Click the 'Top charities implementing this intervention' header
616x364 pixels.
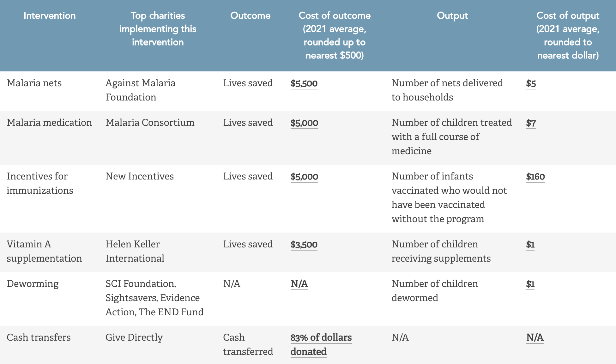(158, 29)
